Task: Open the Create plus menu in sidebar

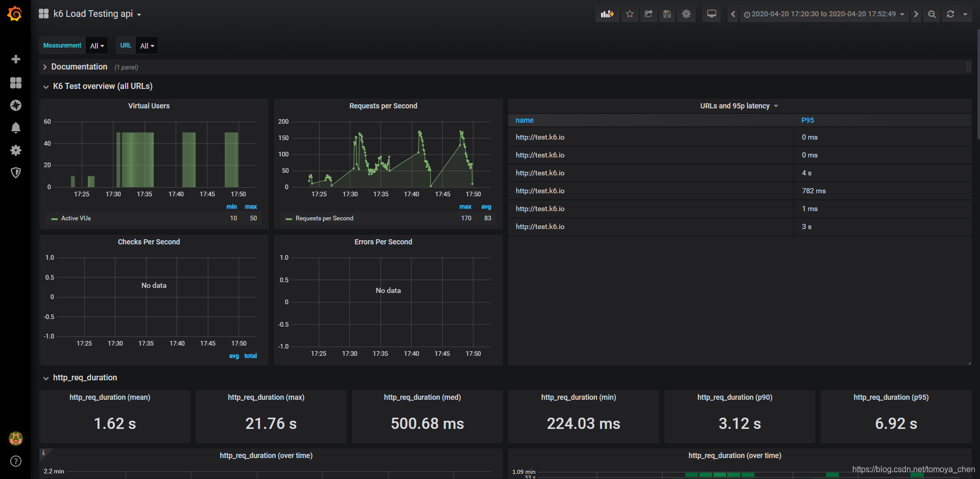Action: click(x=16, y=59)
